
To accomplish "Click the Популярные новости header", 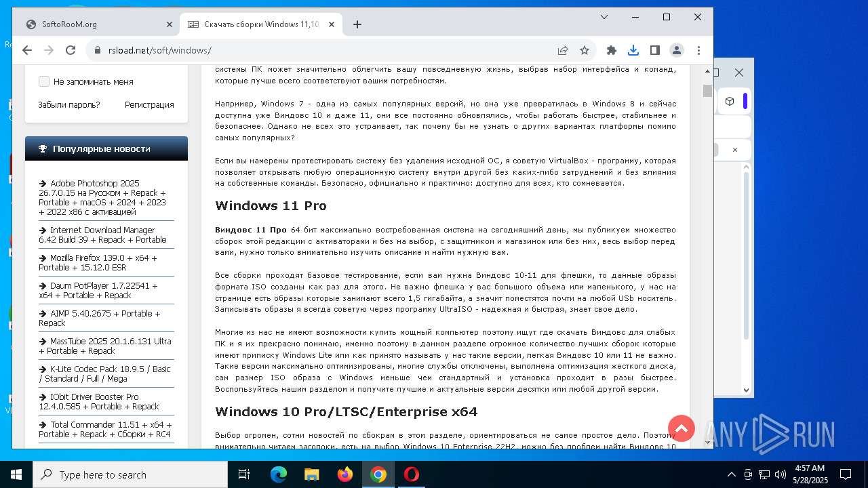I will 106,148.
